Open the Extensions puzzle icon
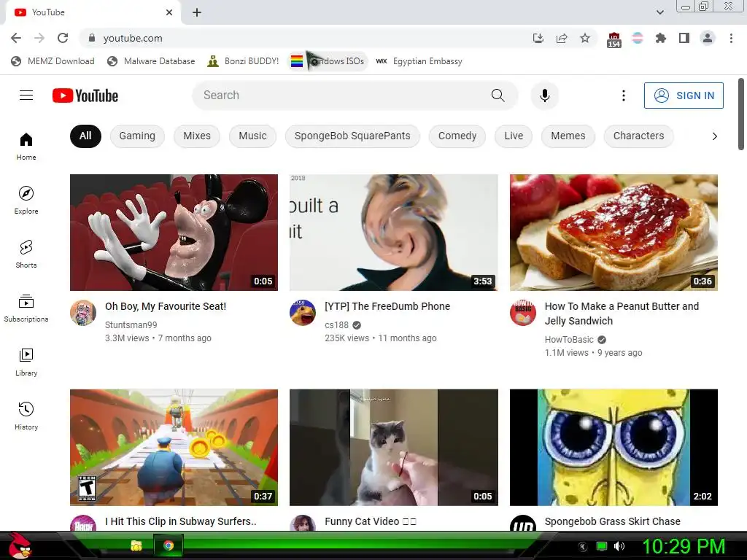This screenshot has height=560, width=747. 661,38
